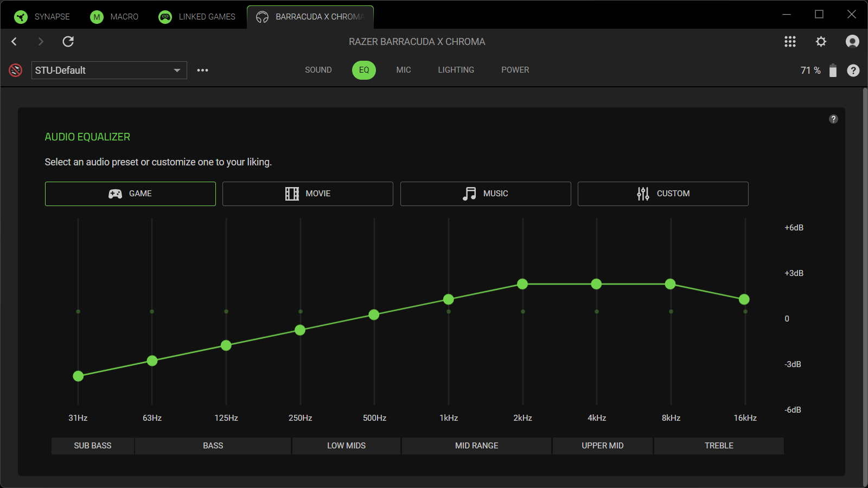Click the profile sync disabled icon
This screenshot has width=868, height=488.
coord(16,70)
